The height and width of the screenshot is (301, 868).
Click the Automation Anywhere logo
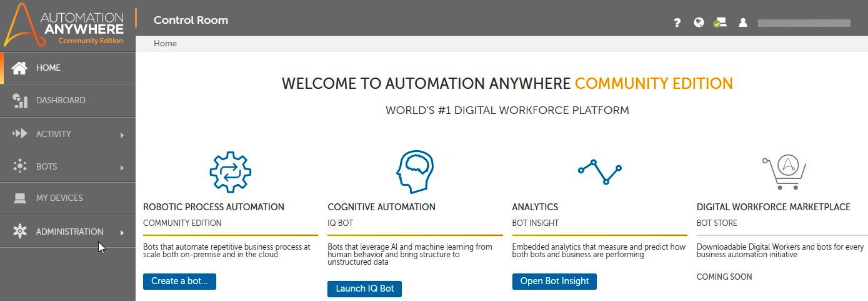click(64, 25)
